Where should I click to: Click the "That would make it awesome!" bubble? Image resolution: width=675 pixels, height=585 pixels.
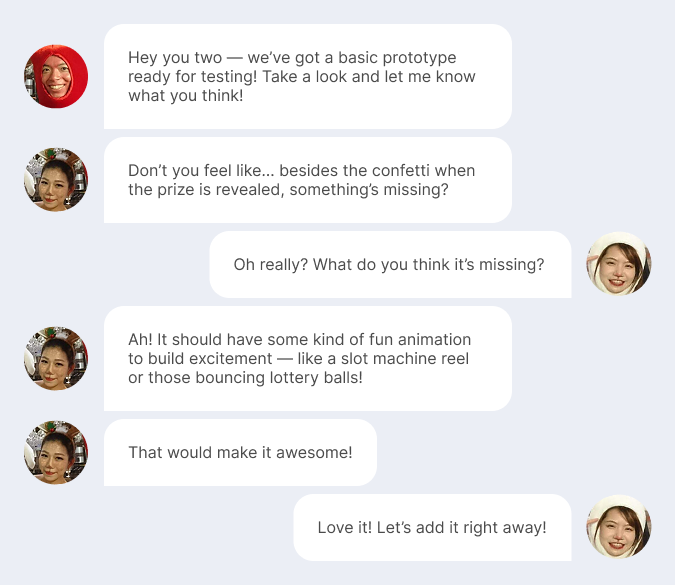click(240, 452)
